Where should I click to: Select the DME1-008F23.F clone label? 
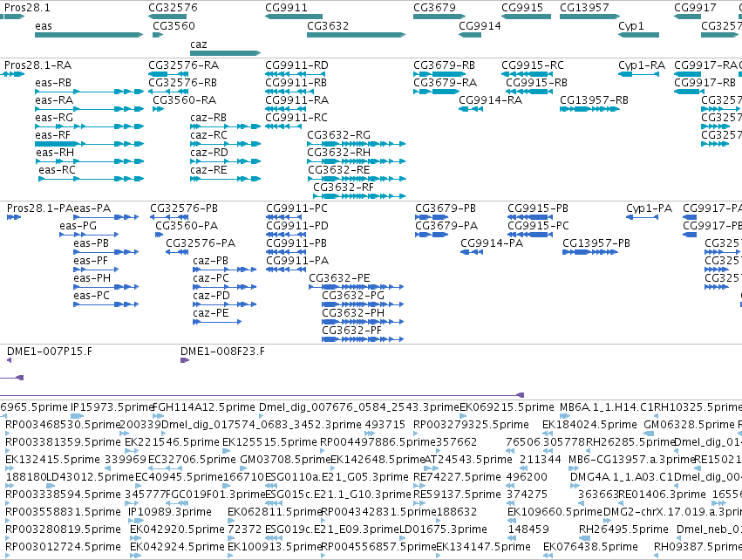tap(222, 352)
